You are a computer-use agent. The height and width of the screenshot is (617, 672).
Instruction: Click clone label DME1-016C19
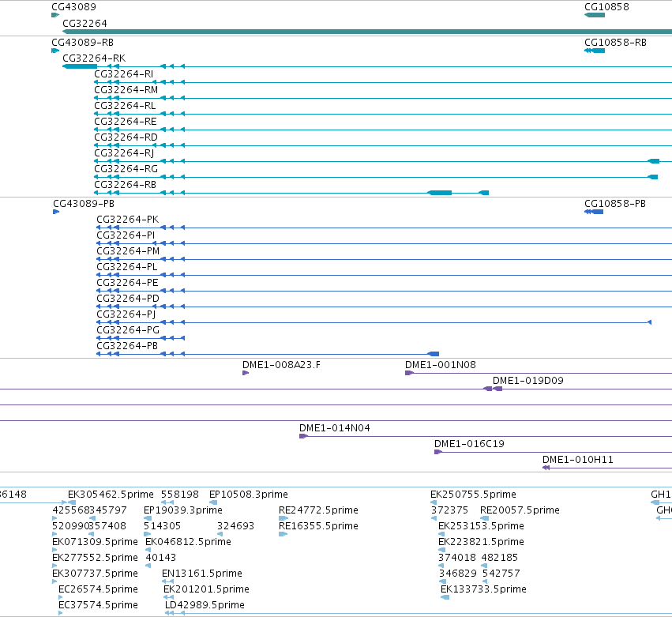[x=469, y=444]
